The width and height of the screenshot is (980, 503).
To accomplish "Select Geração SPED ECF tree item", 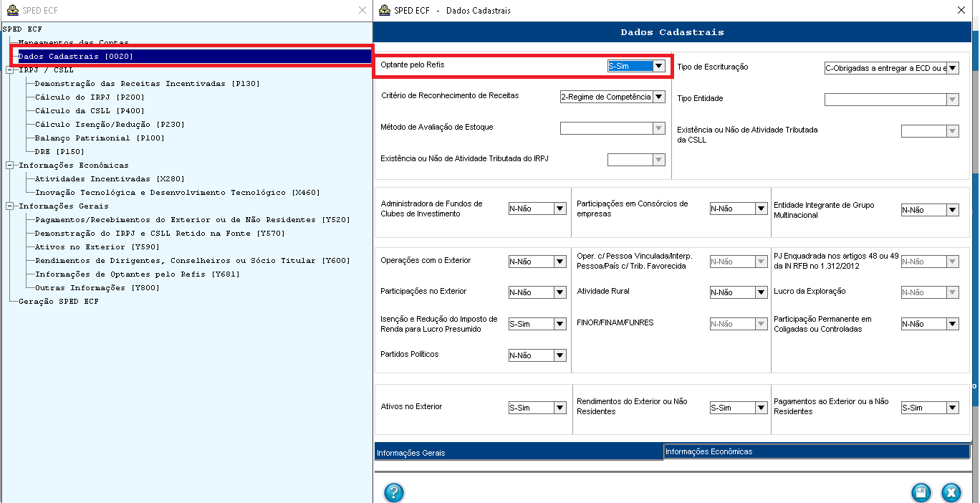I will 59,302.
